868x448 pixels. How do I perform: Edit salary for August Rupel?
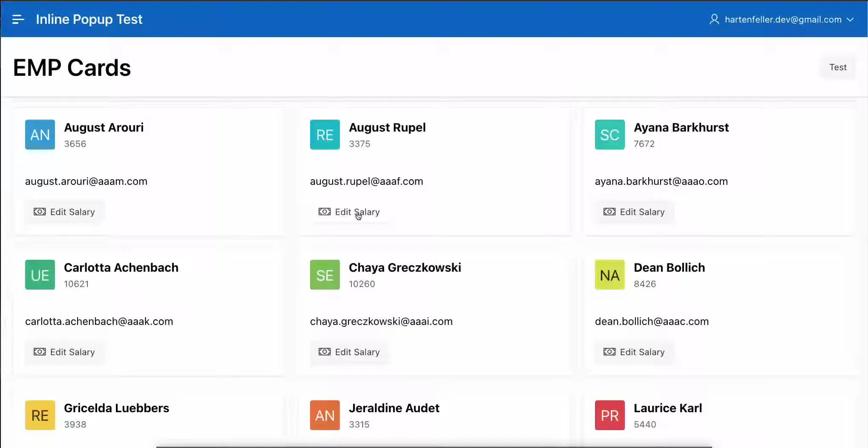pos(349,212)
